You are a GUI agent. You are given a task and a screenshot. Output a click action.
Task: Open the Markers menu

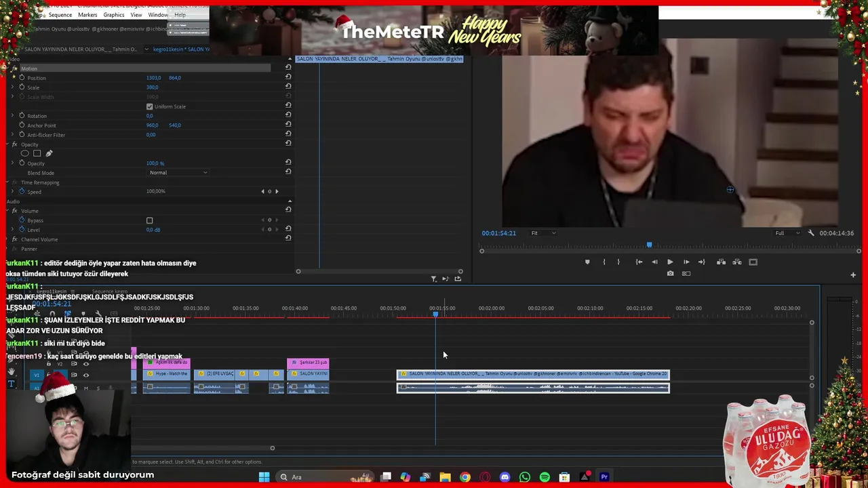87,15
